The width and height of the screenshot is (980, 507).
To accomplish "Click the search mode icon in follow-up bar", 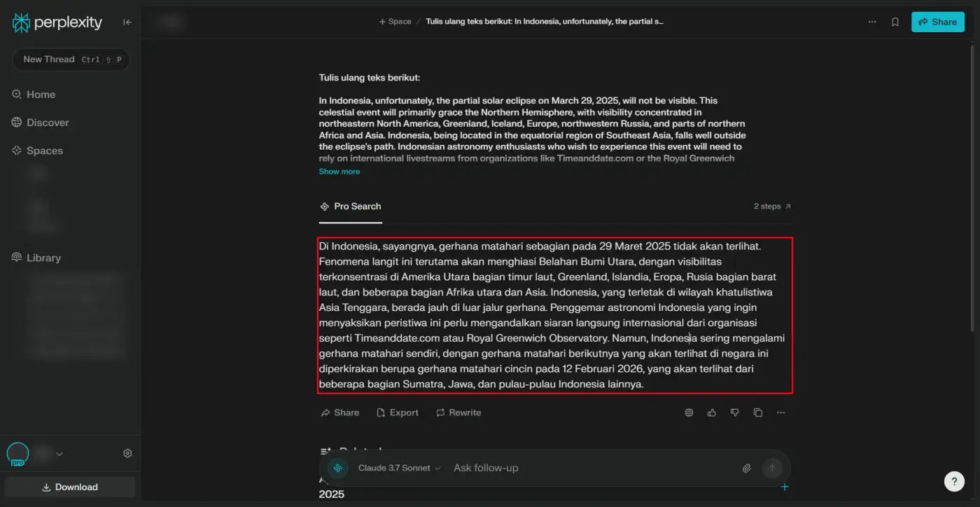I will tap(338, 468).
